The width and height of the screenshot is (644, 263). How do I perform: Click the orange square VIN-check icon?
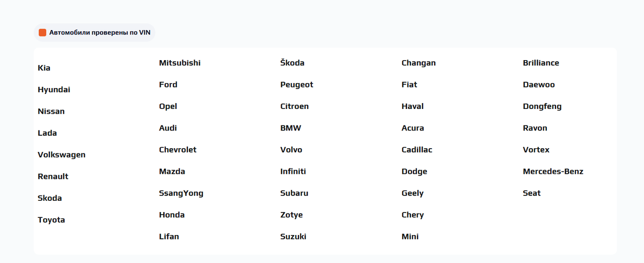point(42,33)
